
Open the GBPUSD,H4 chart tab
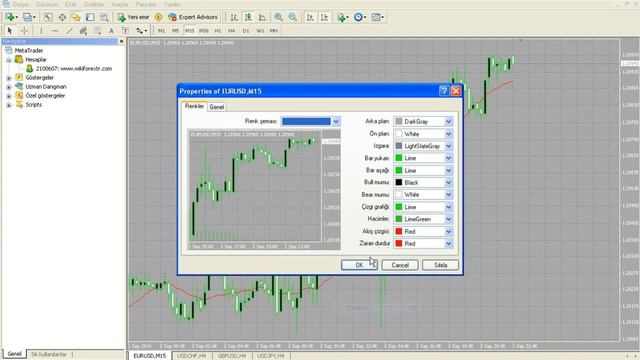pos(231,356)
